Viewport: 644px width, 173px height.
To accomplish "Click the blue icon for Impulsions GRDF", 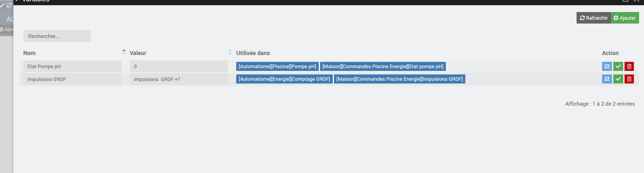I will tap(607, 79).
